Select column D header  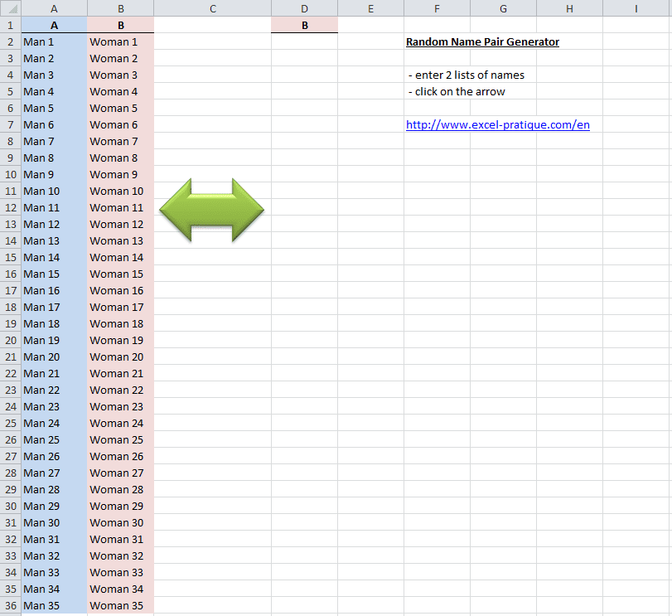pos(304,8)
